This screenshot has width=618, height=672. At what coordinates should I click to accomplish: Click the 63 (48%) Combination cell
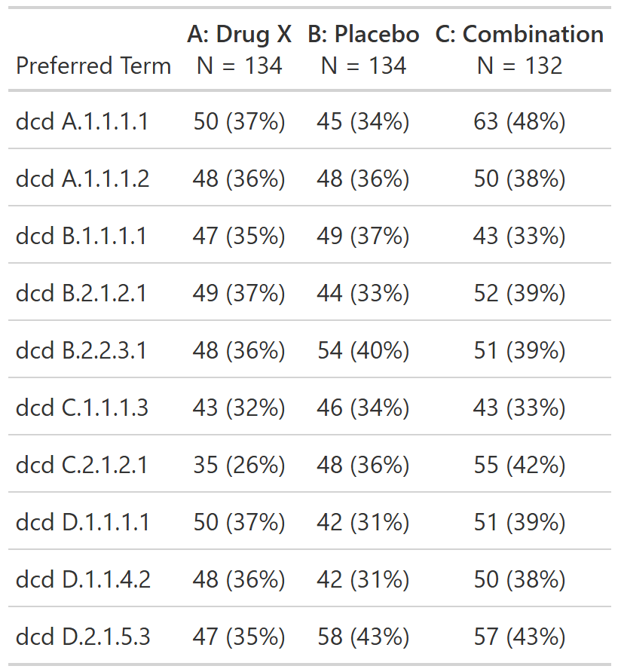519,121
